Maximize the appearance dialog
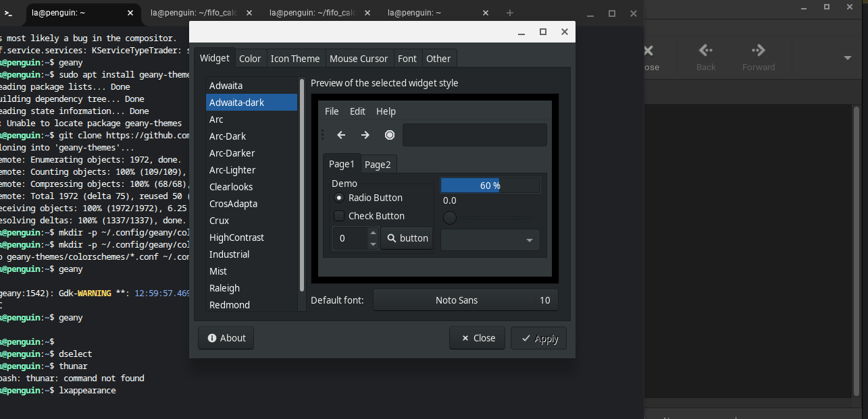 pos(543,32)
